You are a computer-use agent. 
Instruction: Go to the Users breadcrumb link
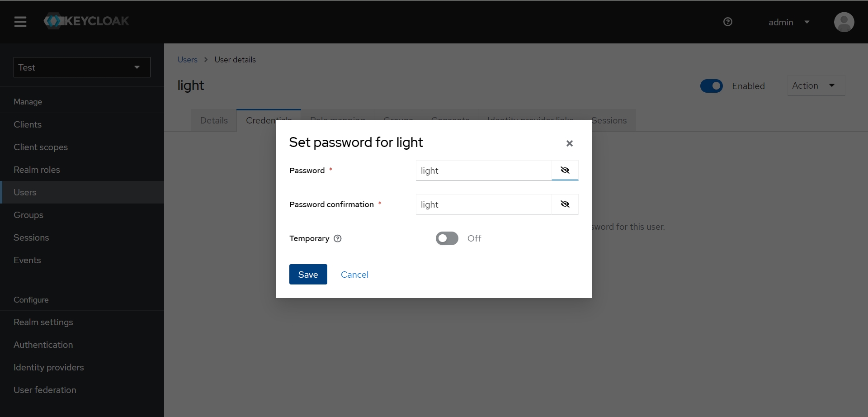(x=187, y=60)
